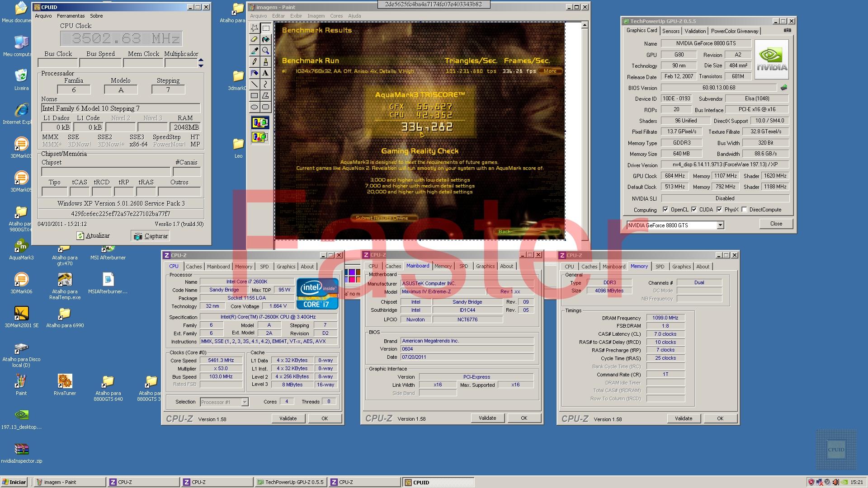Select the Rectangle shape tool

pos(255,96)
